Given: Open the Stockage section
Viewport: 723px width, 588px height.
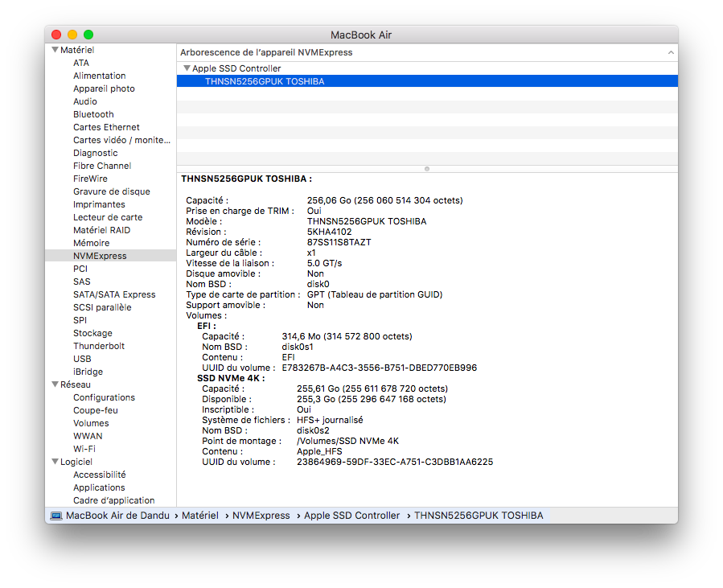Looking at the screenshot, I should coord(92,334).
